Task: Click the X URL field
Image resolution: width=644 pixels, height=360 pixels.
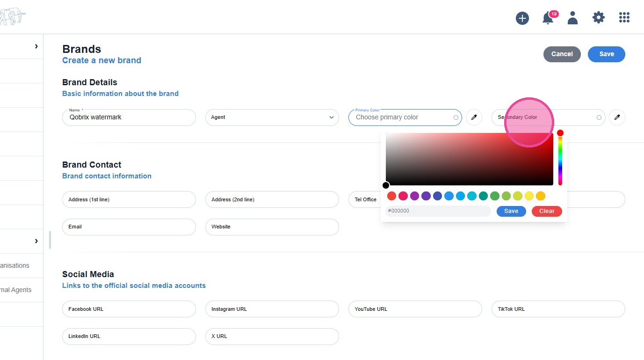Action: coord(272,337)
